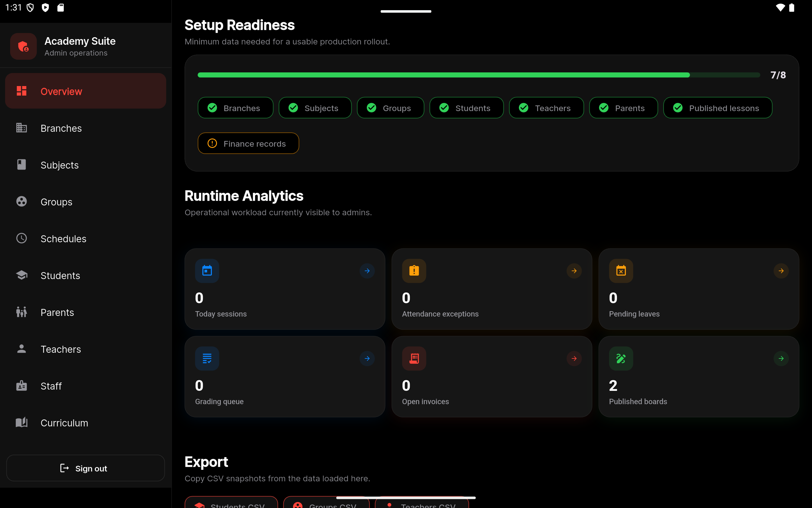Click the Subjects readiness chip

coord(315,108)
